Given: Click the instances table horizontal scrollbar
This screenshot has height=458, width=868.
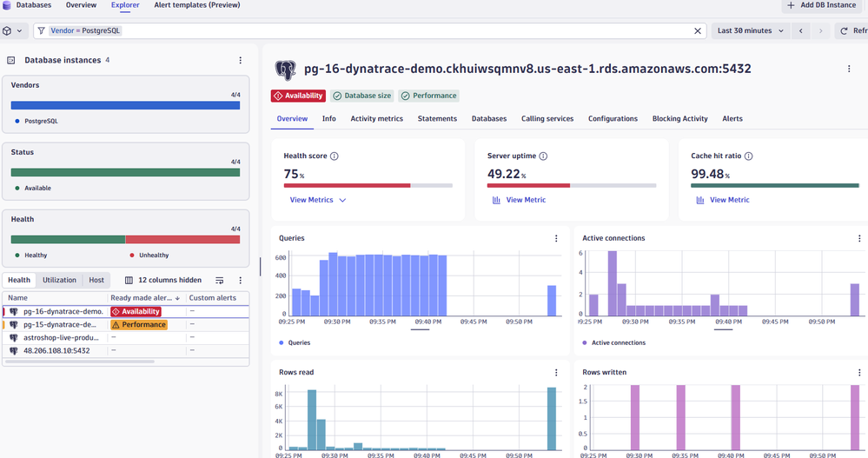Looking at the screenshot, I should [x=80, y=362].
